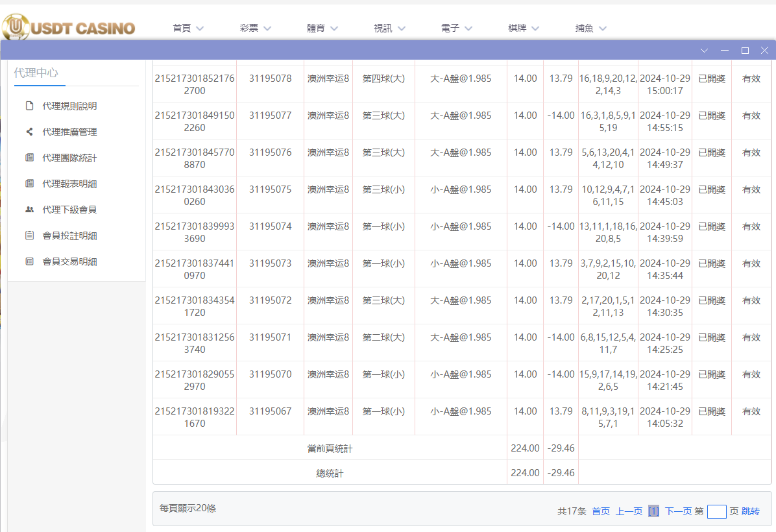The width and height of the screenshot is (776, 532).
Task: Click the 代理團隊統計 report icon
Action: tap(29, 157)
